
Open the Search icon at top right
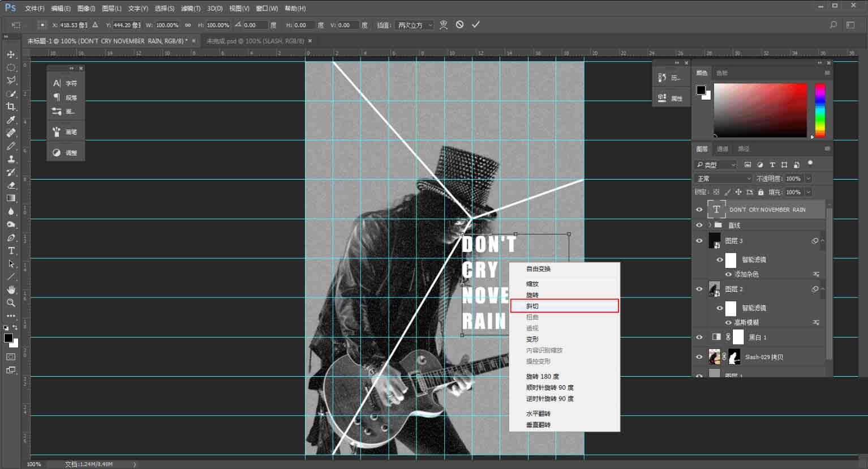[x=833, y=25]
